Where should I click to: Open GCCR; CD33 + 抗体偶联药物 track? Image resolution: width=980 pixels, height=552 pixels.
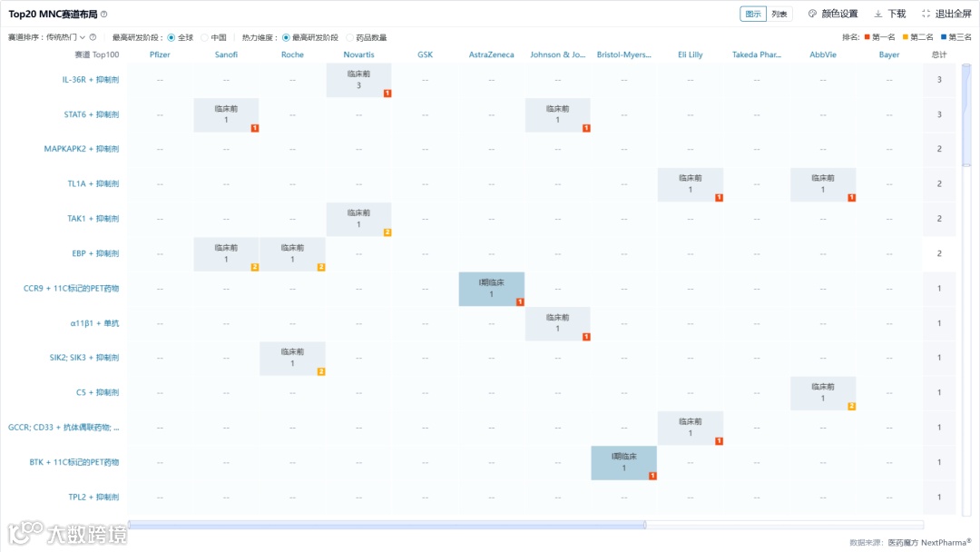pyautogui.click(x=64, y=428)
